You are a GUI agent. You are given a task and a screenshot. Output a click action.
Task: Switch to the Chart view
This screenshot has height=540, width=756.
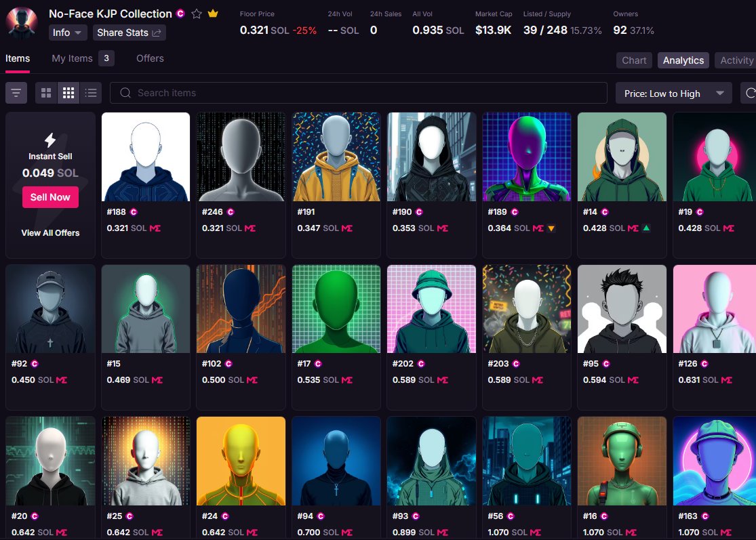pos(634,60)
